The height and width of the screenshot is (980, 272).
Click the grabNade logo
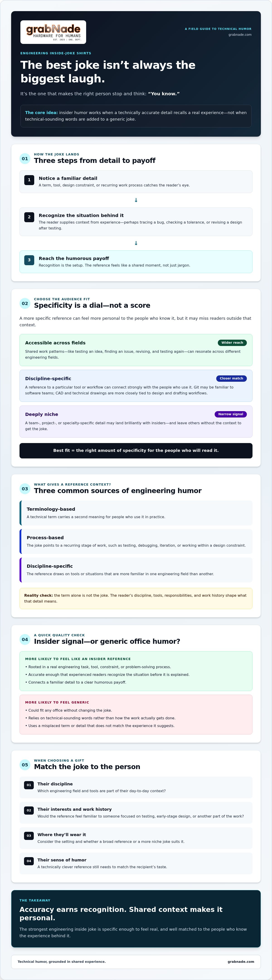pos(53,32)
